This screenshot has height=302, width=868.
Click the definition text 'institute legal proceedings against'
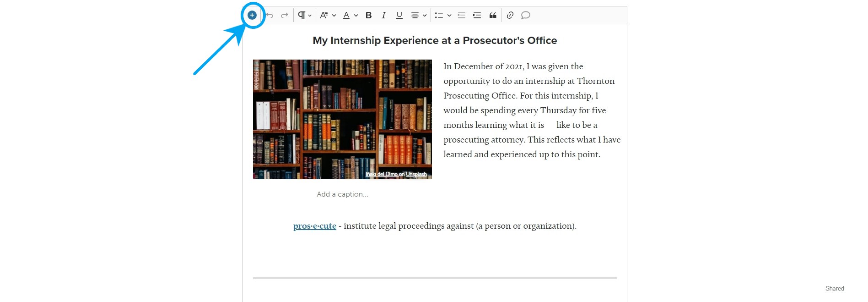(409, 226)
